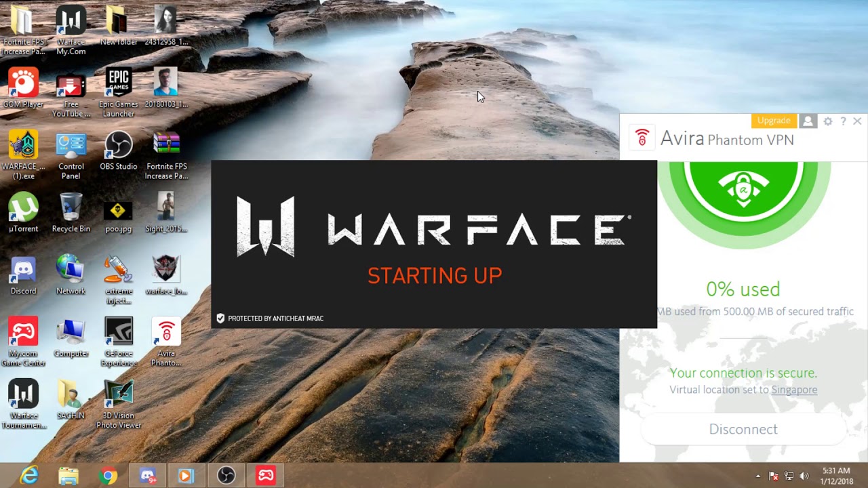This screenshot has height=488, width=868.
Task: Open Google Chrome from the taskbar
Action: (107, 476)
